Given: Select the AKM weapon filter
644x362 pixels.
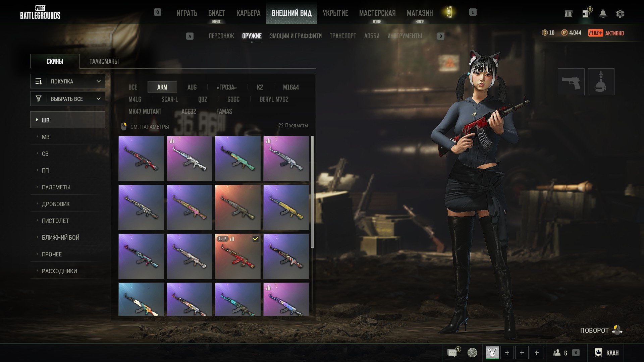Looking at the screenshot, I should (162, 87).
